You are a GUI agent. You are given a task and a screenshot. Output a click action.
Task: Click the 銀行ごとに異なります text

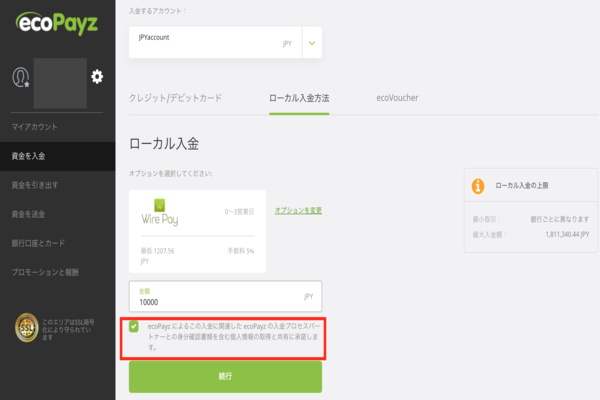[x=559, y=219]
